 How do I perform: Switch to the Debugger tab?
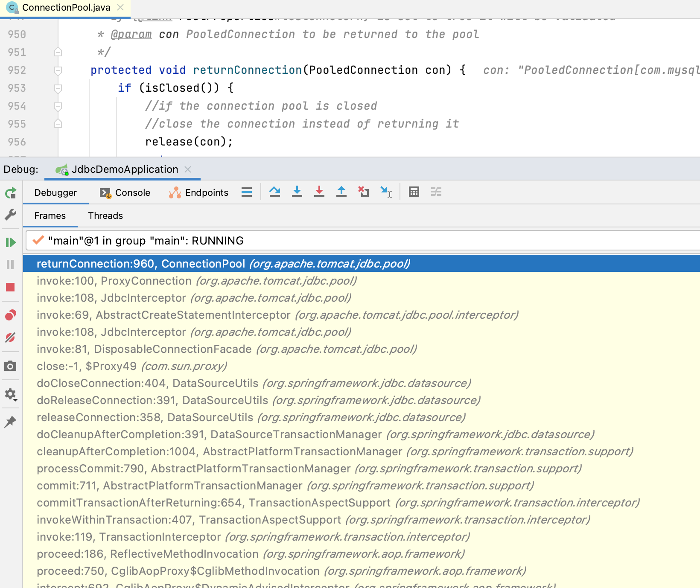pyautogui.click(x=55, y=193)
